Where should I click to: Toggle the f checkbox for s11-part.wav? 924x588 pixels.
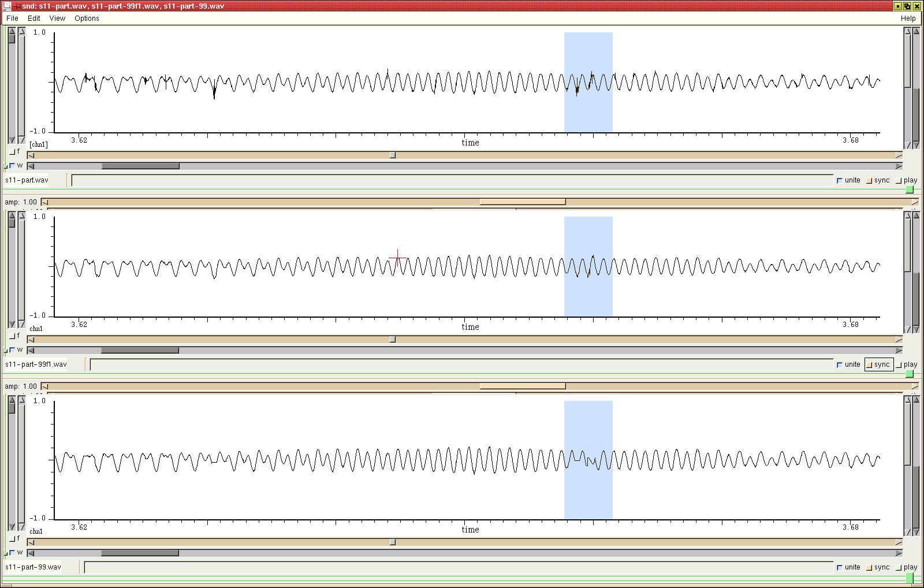(12, 152)
